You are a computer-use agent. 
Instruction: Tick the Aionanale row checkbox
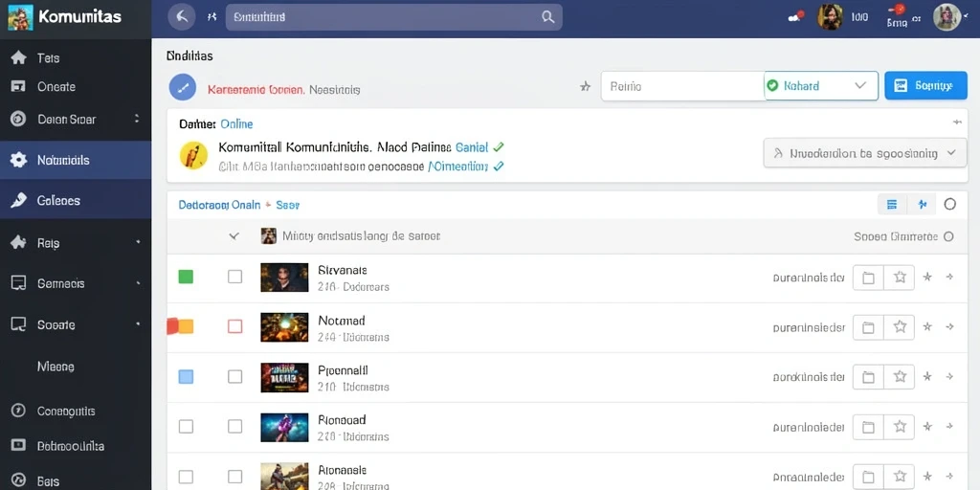[235, 477]
